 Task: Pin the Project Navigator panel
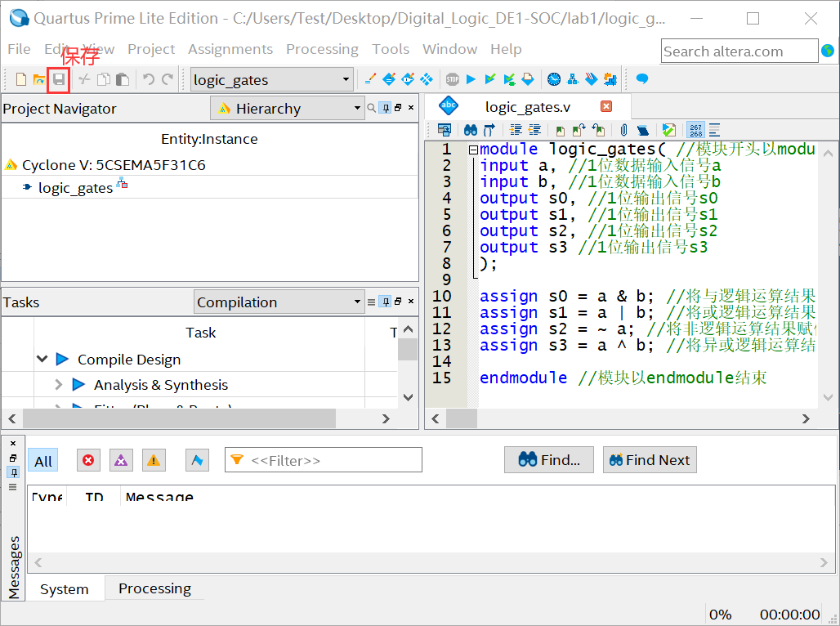386,108
